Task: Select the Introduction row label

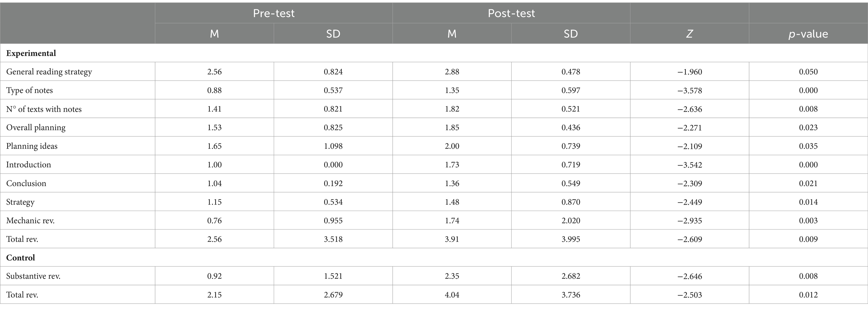Action: click(29, 165)
